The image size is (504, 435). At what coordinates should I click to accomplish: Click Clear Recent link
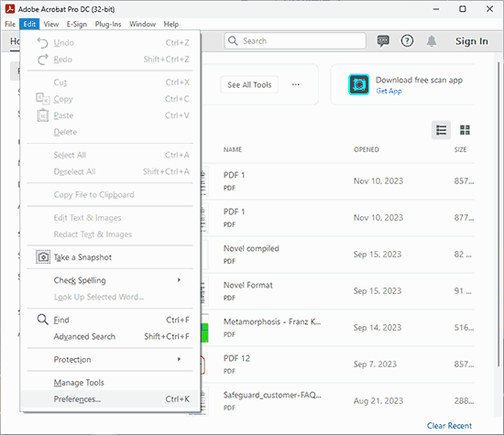449,426
